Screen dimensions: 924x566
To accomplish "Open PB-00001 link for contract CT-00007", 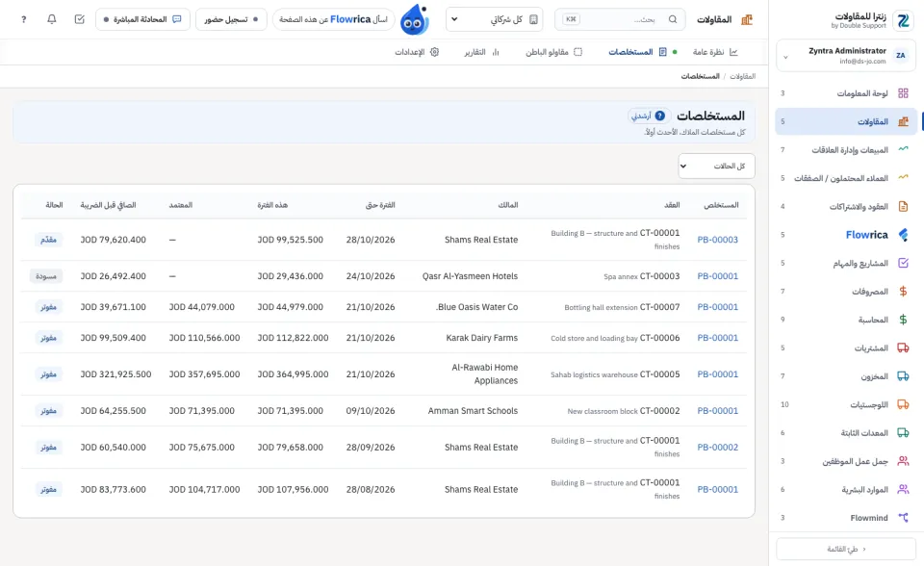I will [x=717, y=306].
